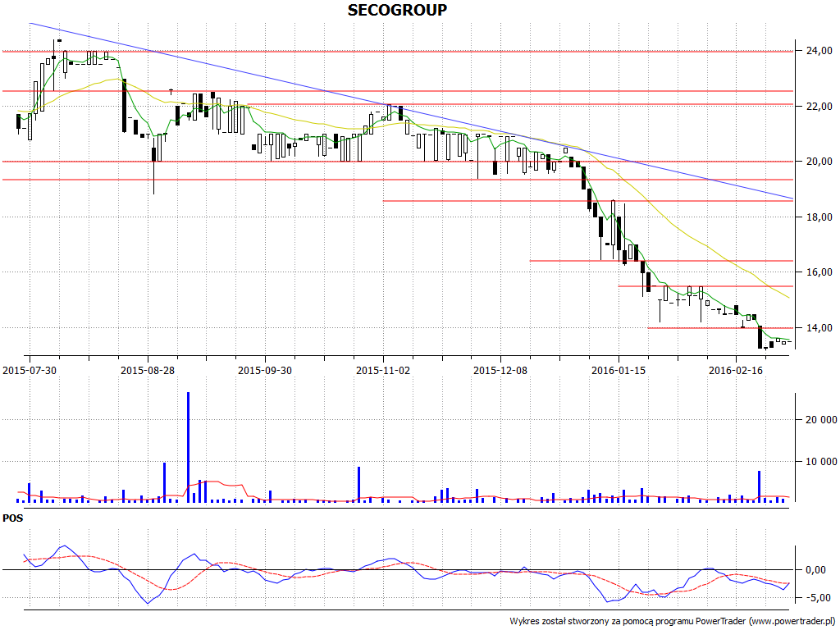Viewport: 840px width, 630px height.
Task: Click the 0,00 oscillator axis label
Action: click(818, 570)
